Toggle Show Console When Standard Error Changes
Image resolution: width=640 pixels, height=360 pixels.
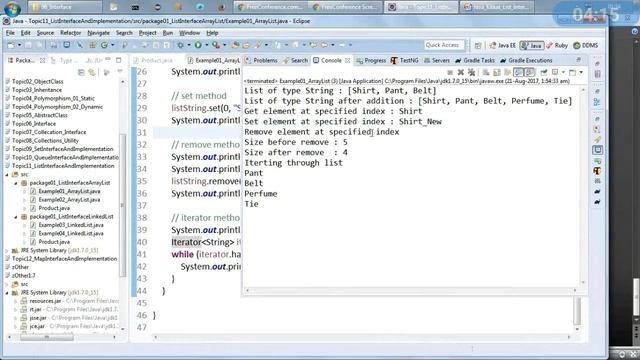coord(529,72)
